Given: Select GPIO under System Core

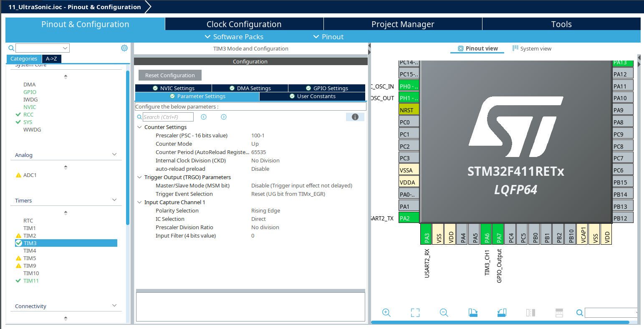Looking at the screenshot, I should click(x=30, y=92).
